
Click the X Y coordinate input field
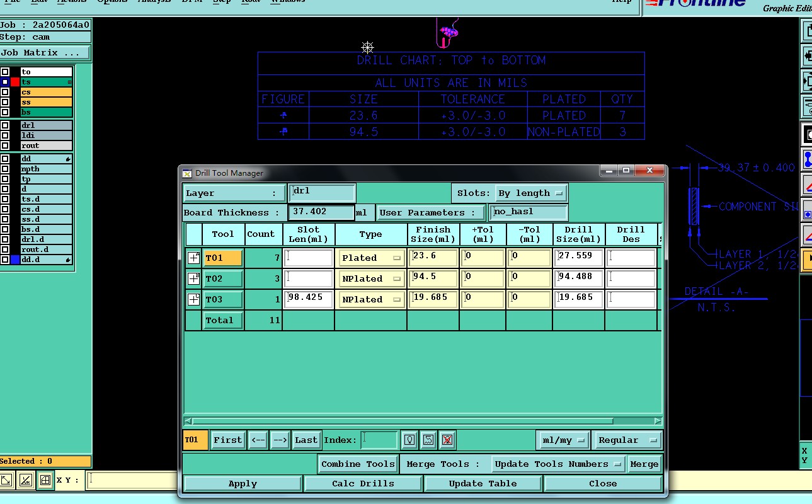(x=133, y=480)
